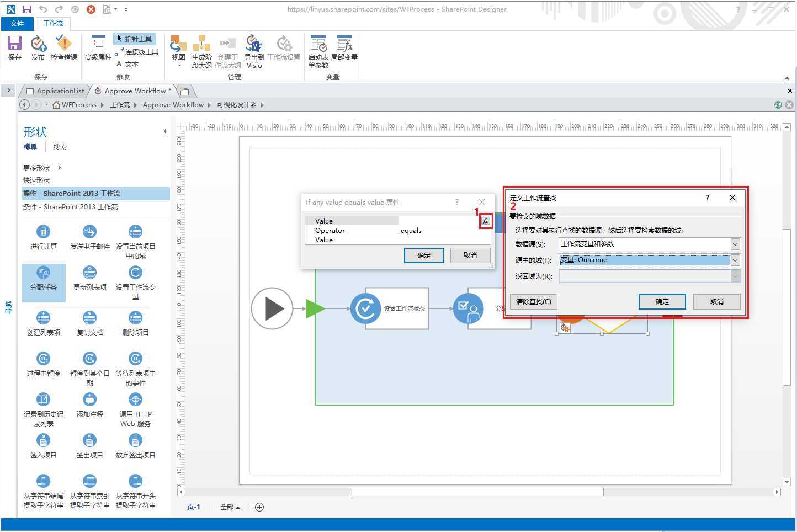Collapse the 形状 shapes panel
Screen dimensions: 797x532
[x=164, y=131]
